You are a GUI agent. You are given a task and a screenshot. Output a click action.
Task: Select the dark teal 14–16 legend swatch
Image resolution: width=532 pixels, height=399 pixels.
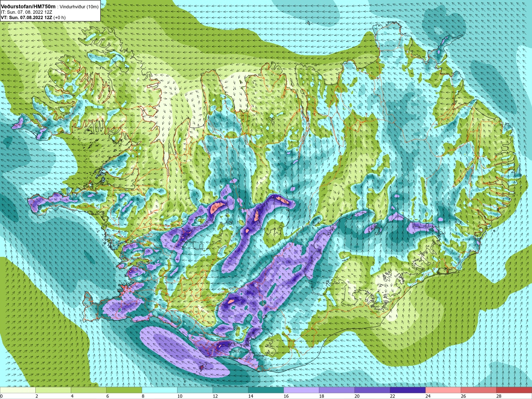click(x=266, y=390)
